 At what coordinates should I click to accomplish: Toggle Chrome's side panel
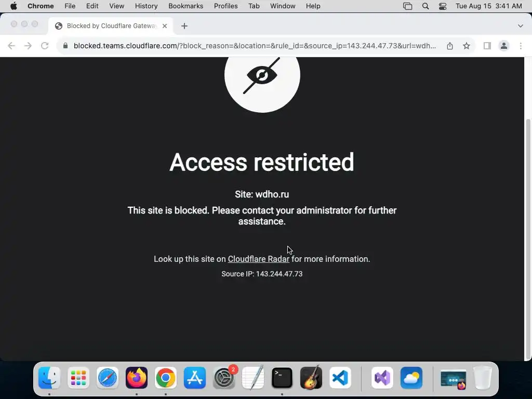click(487, 46)
